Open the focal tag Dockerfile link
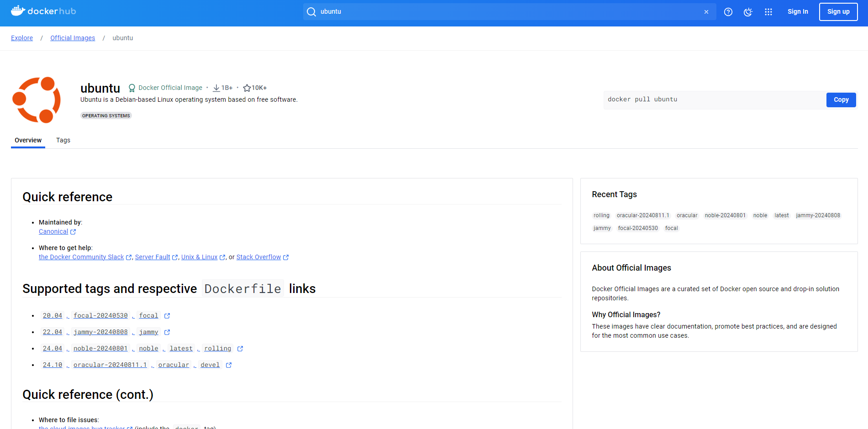 [149, 316]
